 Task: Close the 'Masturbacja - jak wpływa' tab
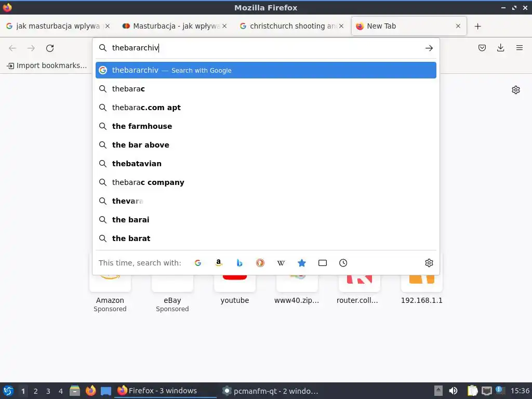pyautogui.click(x=224, y=26)
